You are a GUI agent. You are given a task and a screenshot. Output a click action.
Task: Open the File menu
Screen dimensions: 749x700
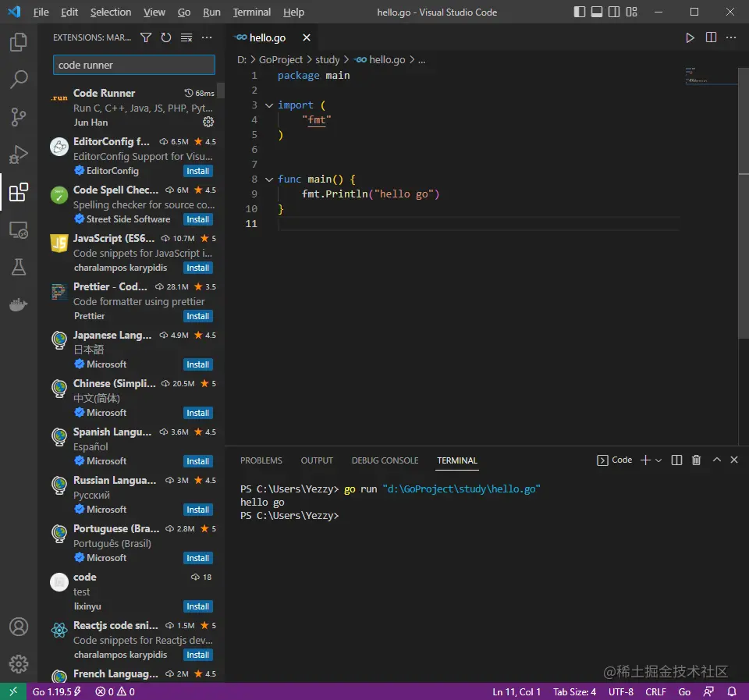click(x=41, y=12)
